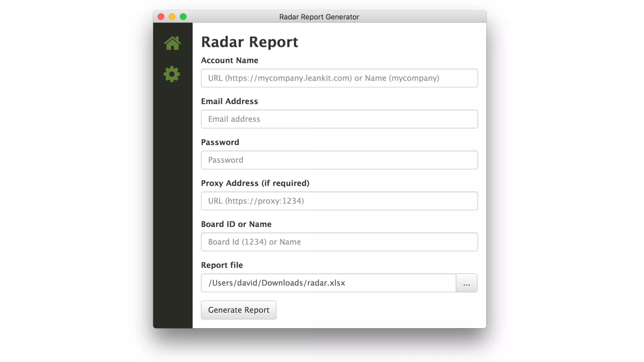This screenshot has height=362, width=644.
Task: Click the Radar Report heading
Action: [249, 42]
